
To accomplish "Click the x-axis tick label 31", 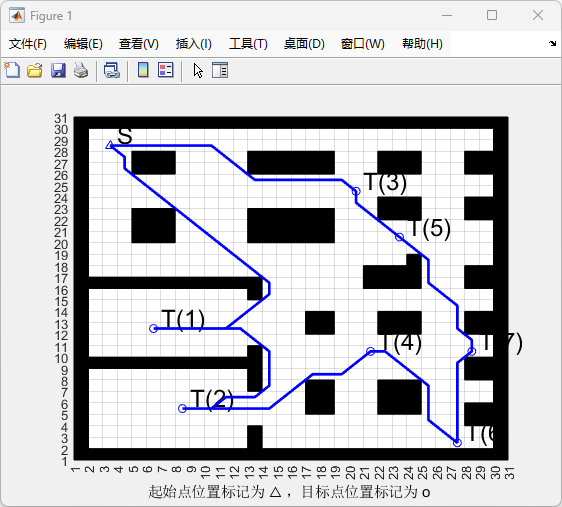I will click(510, 473).
